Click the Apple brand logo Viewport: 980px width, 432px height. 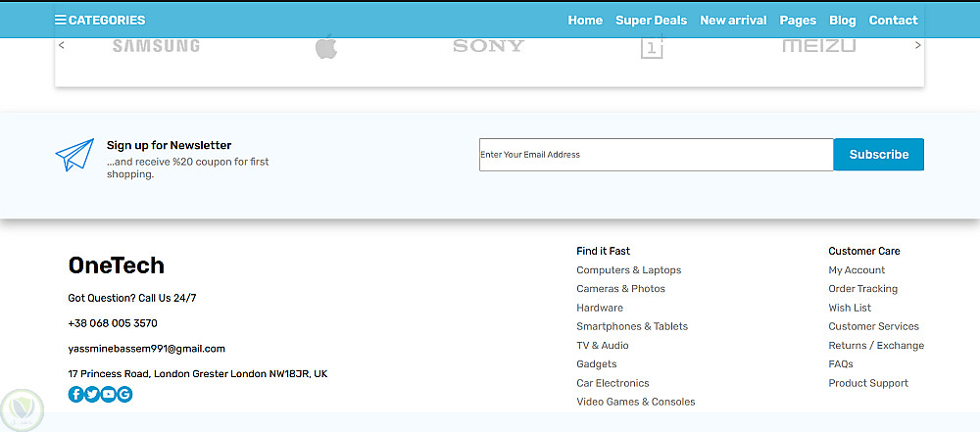click(325, 46)
